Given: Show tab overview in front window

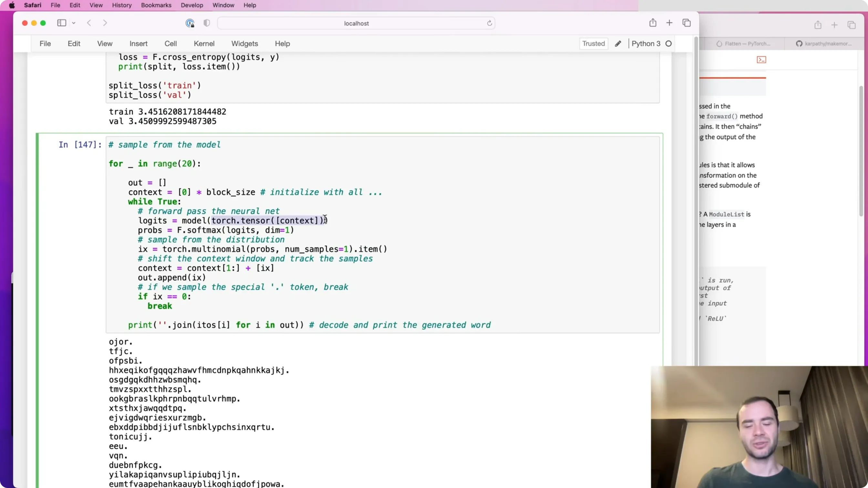Looking at the screenshot, I should [x=687, y=23].
